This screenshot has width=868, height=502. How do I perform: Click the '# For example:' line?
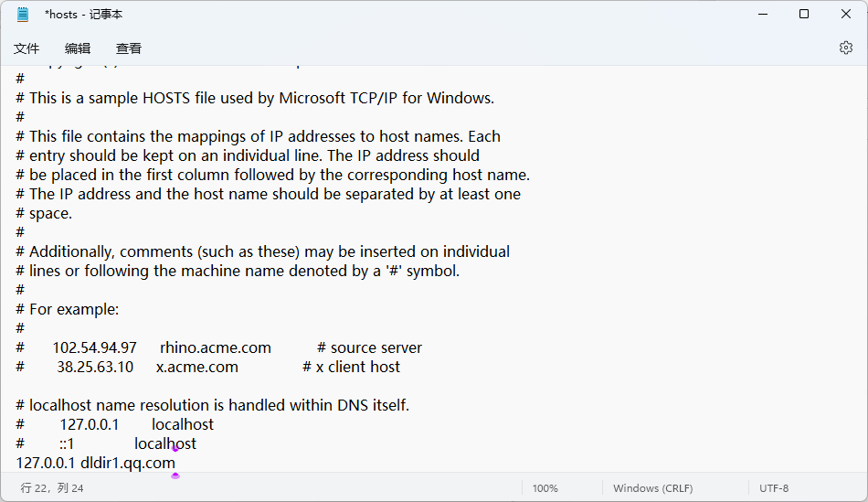tap(68, 309)
